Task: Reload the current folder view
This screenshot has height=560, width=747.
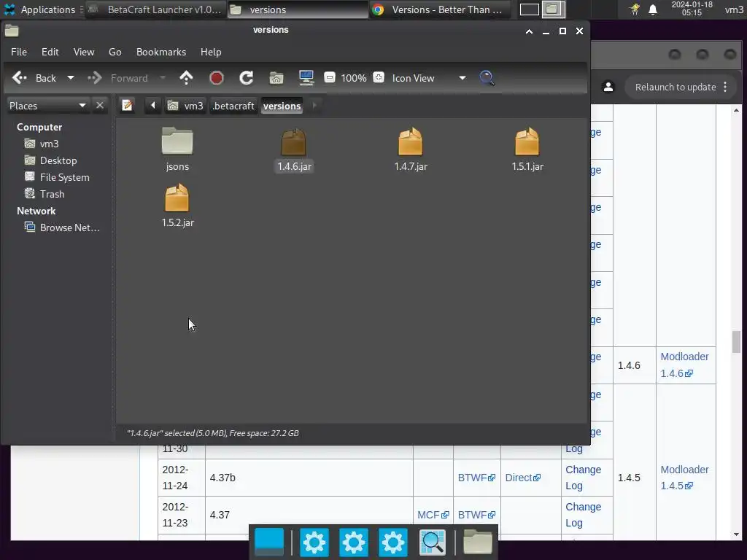Action: pyautogui.click(x=247, y=77)
